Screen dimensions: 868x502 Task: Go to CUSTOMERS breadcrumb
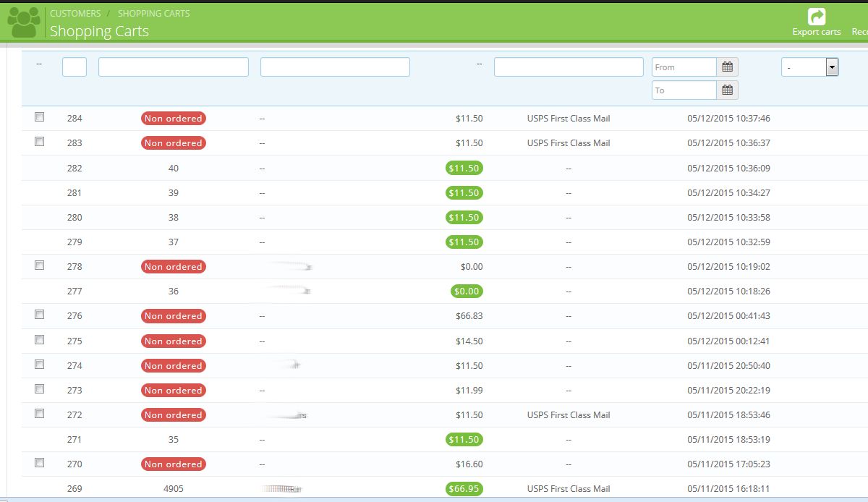click(x=75, y=13)
